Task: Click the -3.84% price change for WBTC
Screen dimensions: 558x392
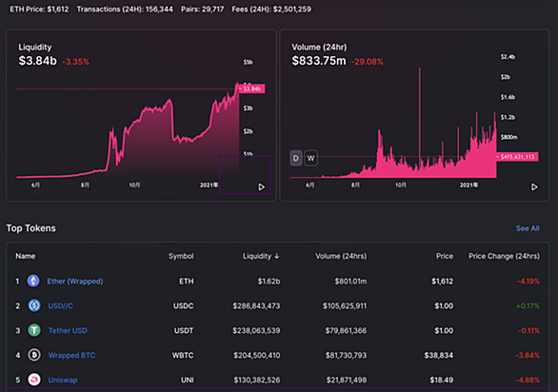Action: pyautogui.click(x=528, y=355)
